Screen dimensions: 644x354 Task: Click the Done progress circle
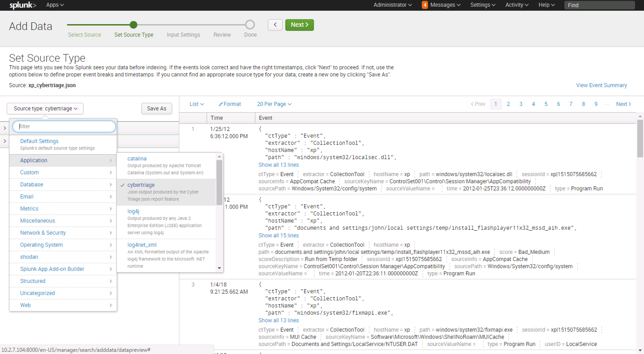point(250,25)
